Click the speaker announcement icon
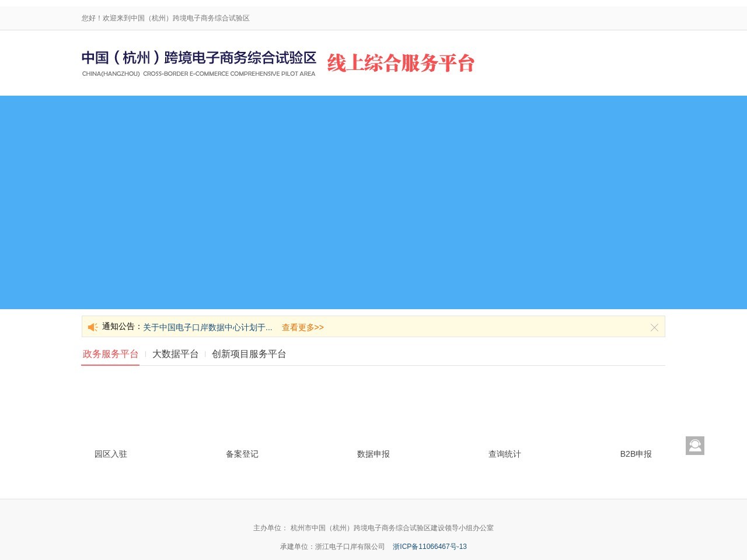Image resolution: width=747 pixels, height=560 pixels. 93,327
